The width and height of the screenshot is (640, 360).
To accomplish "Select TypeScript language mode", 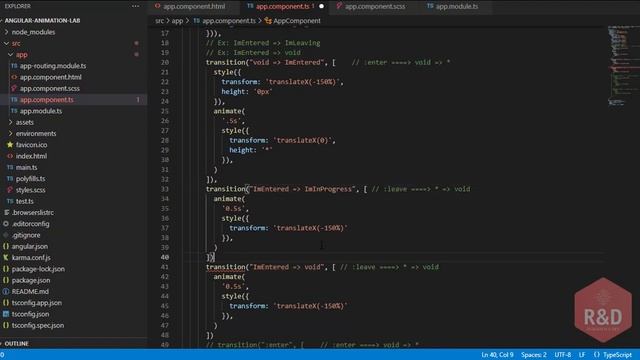I will [617, 355].
